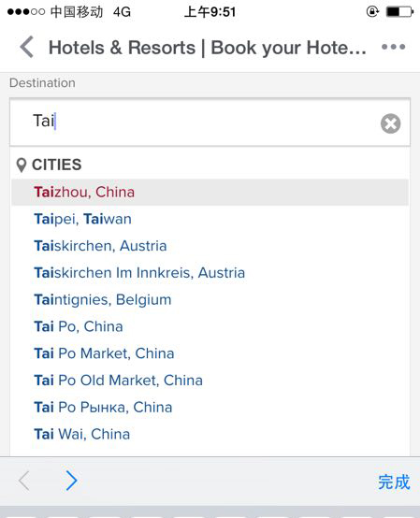Clear the destination text with X icon
Screen dimensions: 420x518
tap(390, 123)
